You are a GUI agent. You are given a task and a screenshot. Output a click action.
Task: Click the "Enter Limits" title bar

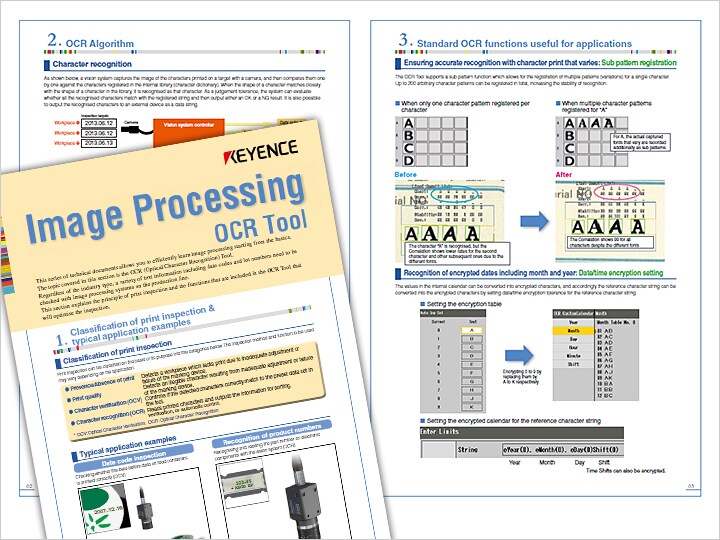point(522,432)
